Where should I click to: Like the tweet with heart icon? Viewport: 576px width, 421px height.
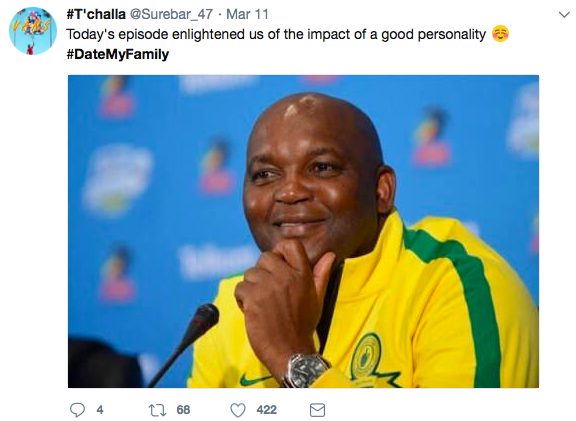(x=238, y=410)
